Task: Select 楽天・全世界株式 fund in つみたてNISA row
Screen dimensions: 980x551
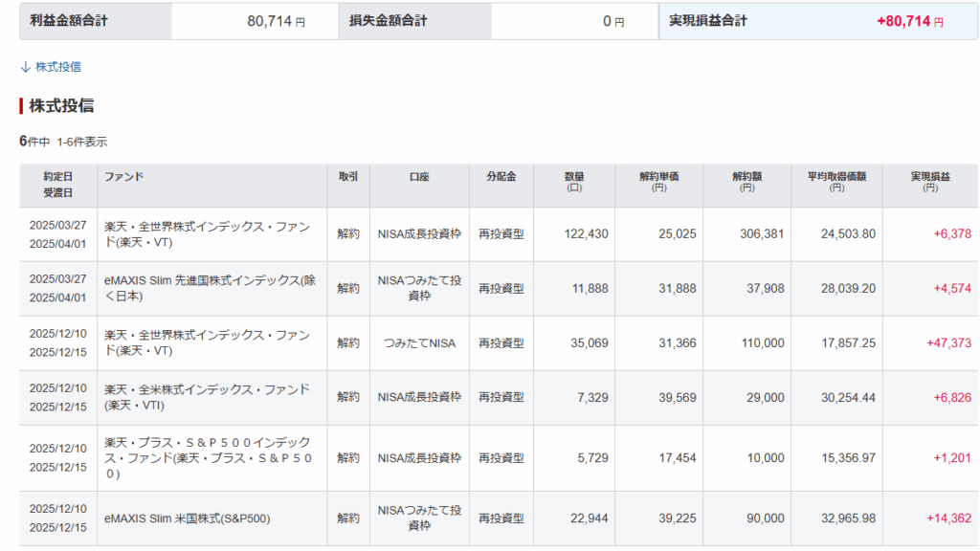Action: coord(207,342)
